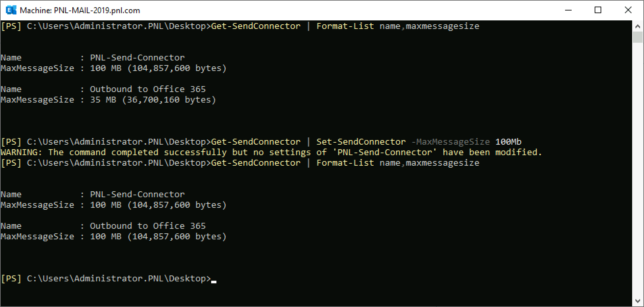Click the scrollbar down arrow
The height and width of the screenshot is (307, 644).
click(x=637, y=301)
